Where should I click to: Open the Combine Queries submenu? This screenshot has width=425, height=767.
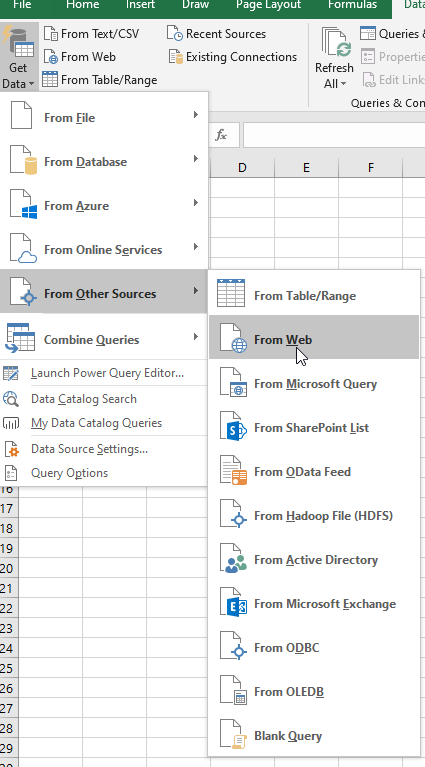point(104,338)
